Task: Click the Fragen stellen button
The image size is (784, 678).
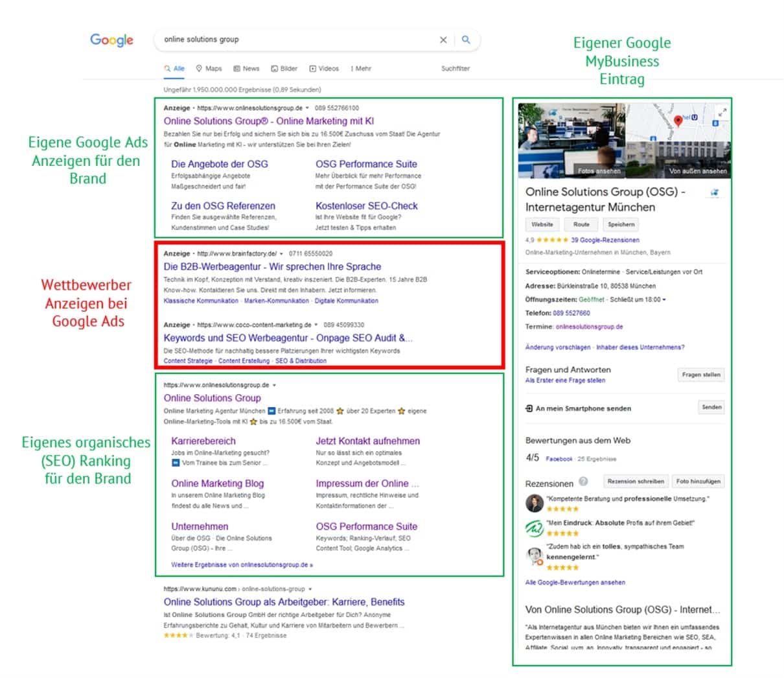Action: coord(701,375)
